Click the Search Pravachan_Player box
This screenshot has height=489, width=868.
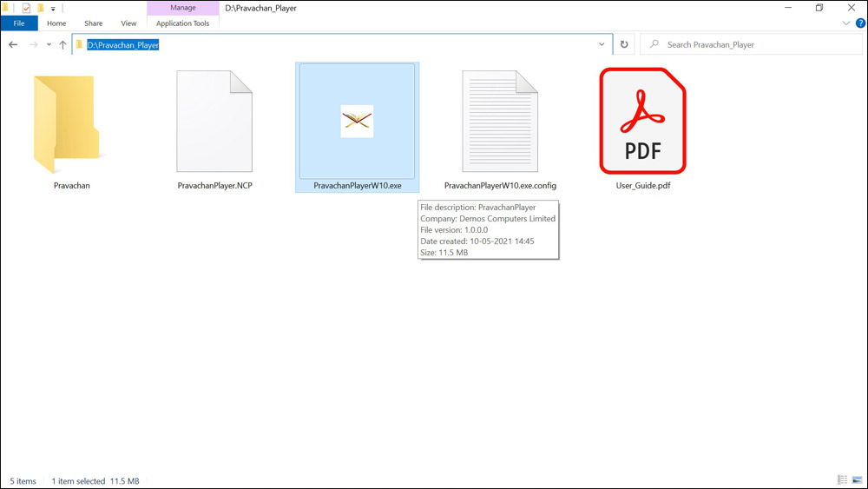[751, 44]
